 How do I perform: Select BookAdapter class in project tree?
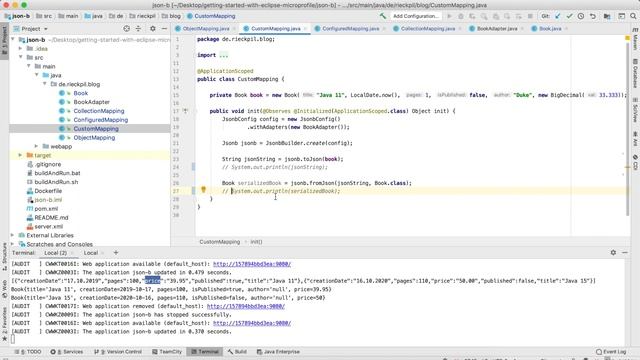click(91, 102)
